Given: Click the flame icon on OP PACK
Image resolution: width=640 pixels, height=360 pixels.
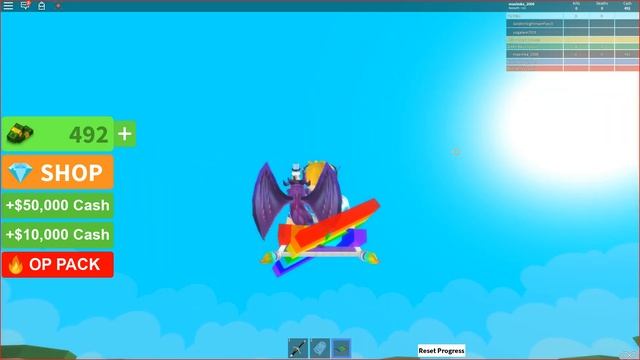Looking at the screenshot, I should pyautogui.click(x=16, y=265).
